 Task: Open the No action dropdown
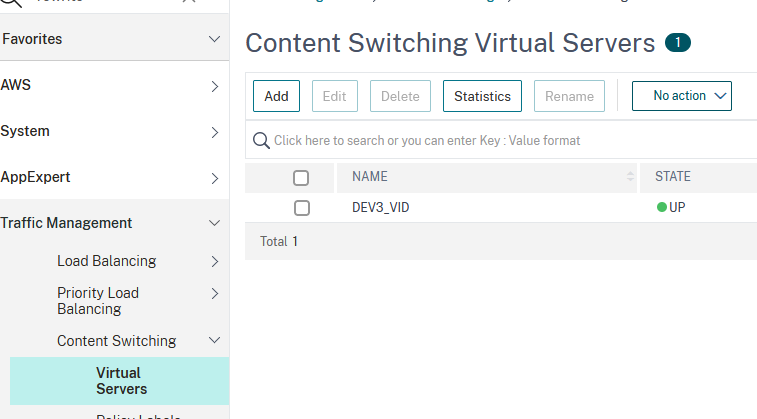[x=682, y=96]
